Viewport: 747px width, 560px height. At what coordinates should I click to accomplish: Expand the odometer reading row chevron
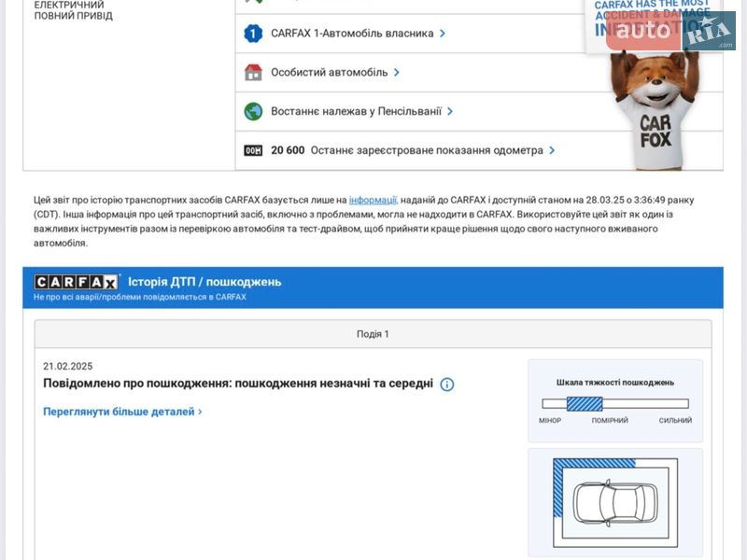coord(552,150)
